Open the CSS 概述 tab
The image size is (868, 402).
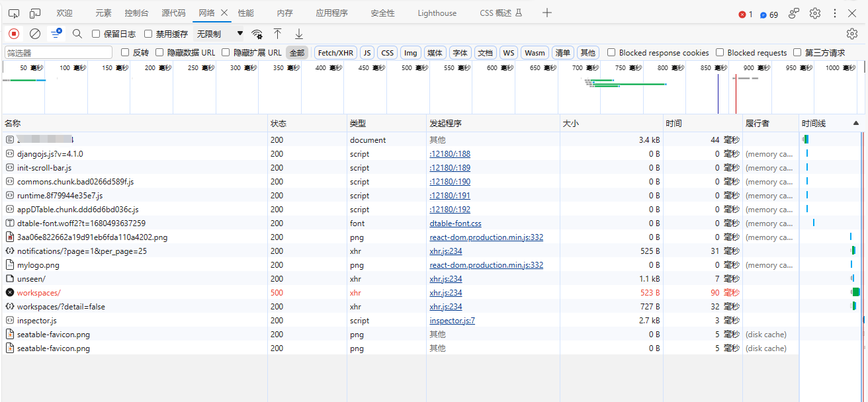click(x=501, y=13)
